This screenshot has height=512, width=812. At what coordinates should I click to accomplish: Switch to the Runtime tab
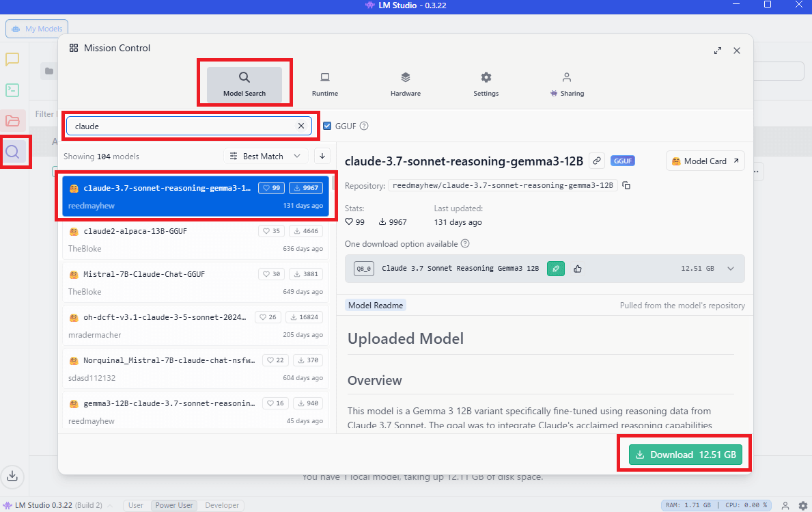point(324,85)
